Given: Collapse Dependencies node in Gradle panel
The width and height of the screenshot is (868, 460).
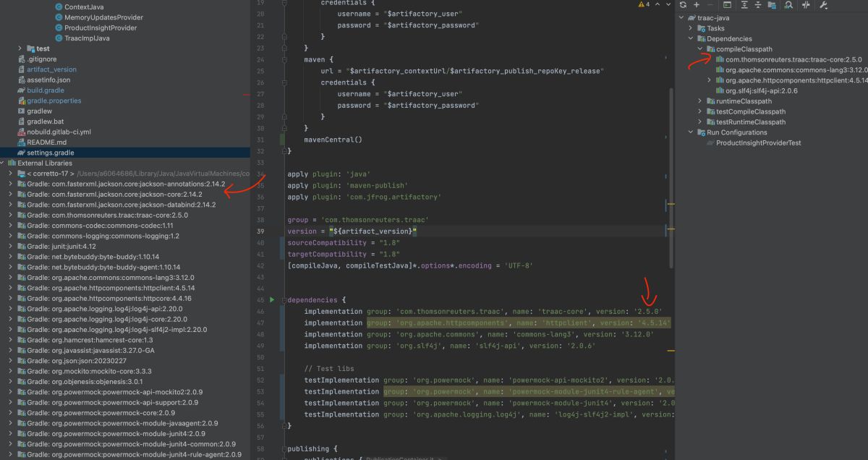Looking at the screenshot, I should click(691, 38).
